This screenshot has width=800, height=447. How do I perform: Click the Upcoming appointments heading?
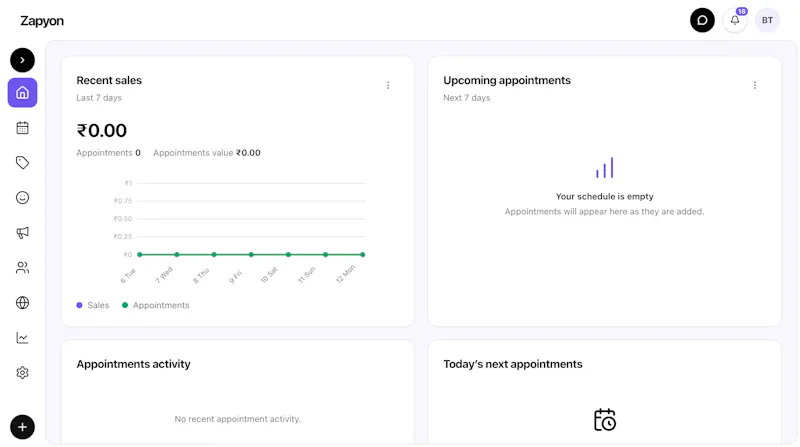[507, 80]
